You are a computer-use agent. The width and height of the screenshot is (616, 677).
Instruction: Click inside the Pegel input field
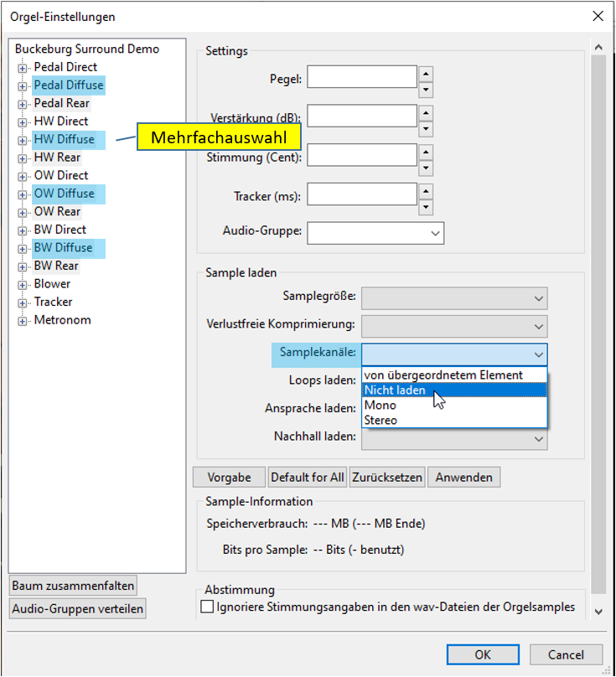[x=362, y=78]
